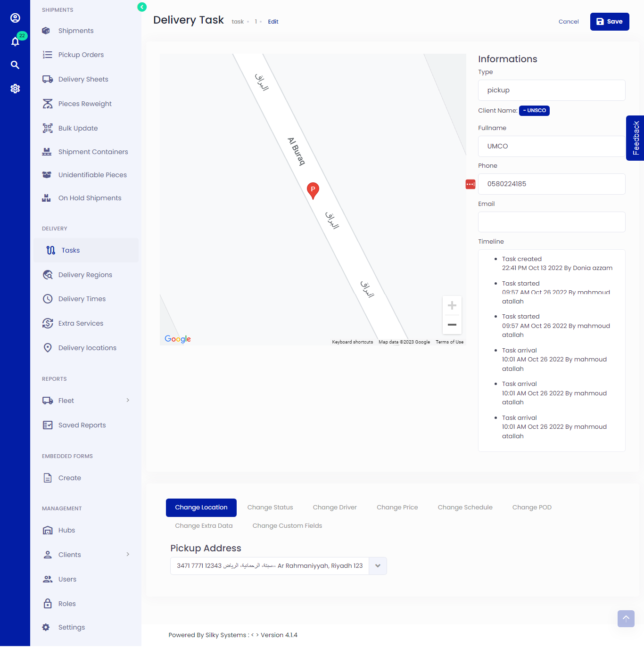Zoom in on the map
This screenshot has height=647, width=644.
(452, 305)
